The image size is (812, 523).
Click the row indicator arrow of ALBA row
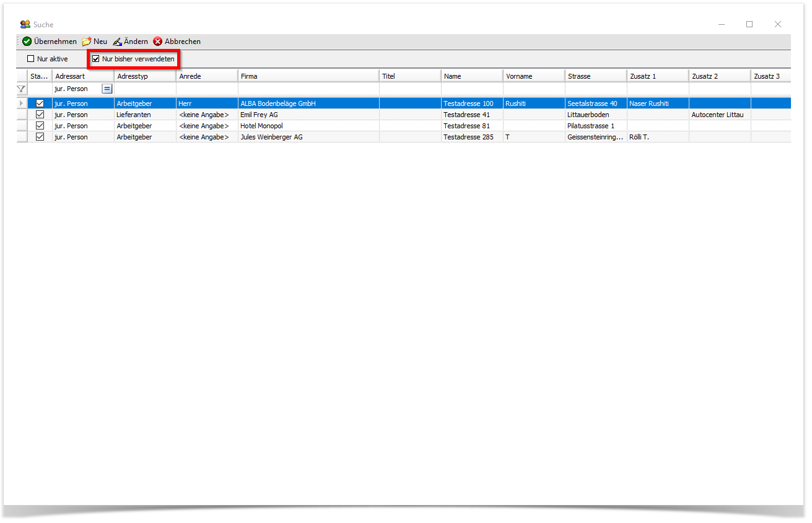[22, 103]
